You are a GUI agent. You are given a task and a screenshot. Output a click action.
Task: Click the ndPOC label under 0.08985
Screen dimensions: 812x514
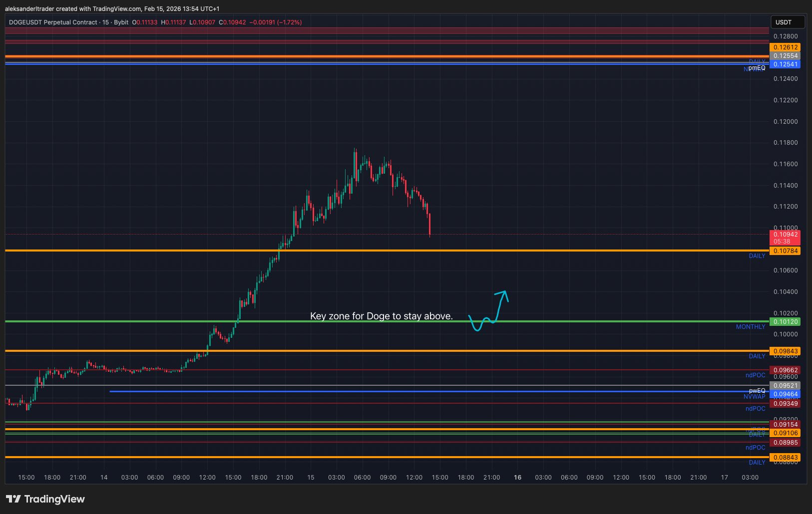point(756,448)
